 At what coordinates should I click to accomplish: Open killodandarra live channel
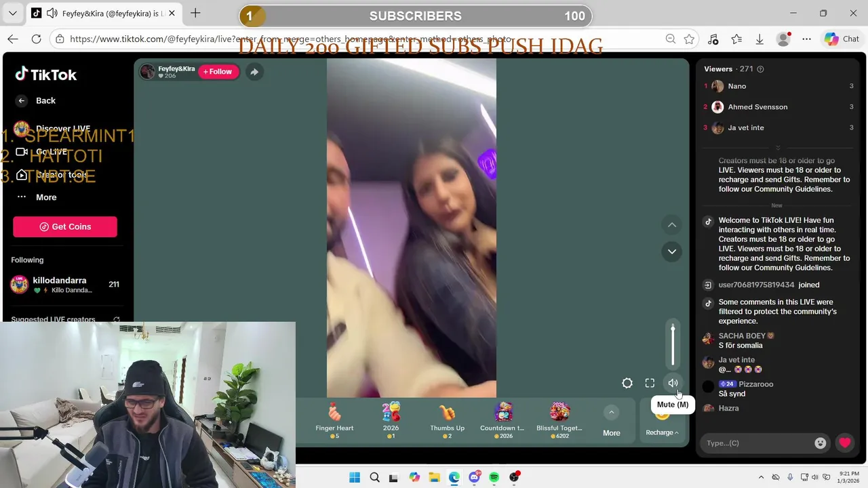65,285
